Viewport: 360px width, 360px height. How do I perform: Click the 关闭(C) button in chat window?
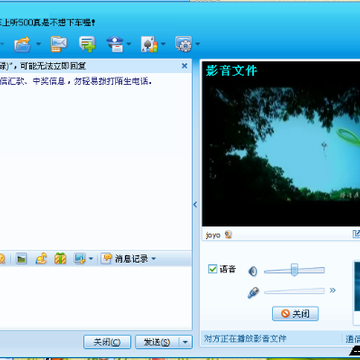pyautogui.click(x=107, y=342)
